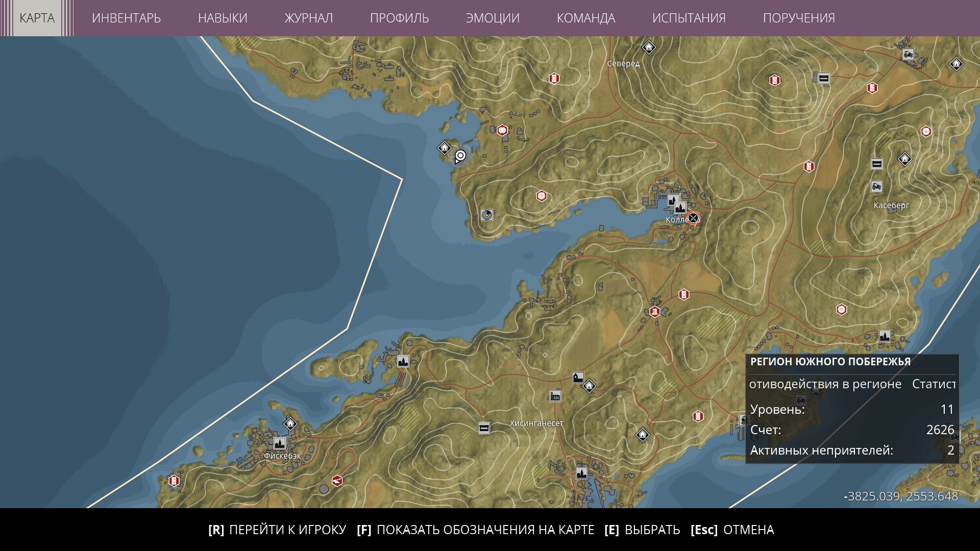Click the church icon on the western harbor peninsula
This screenshot has height=551, width=980.
[403, 361]
